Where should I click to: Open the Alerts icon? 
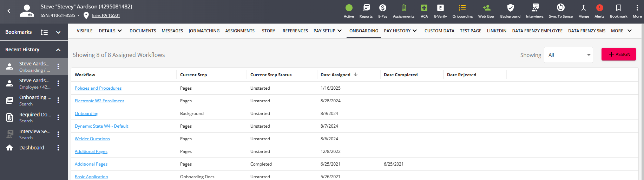click(599, 8)
